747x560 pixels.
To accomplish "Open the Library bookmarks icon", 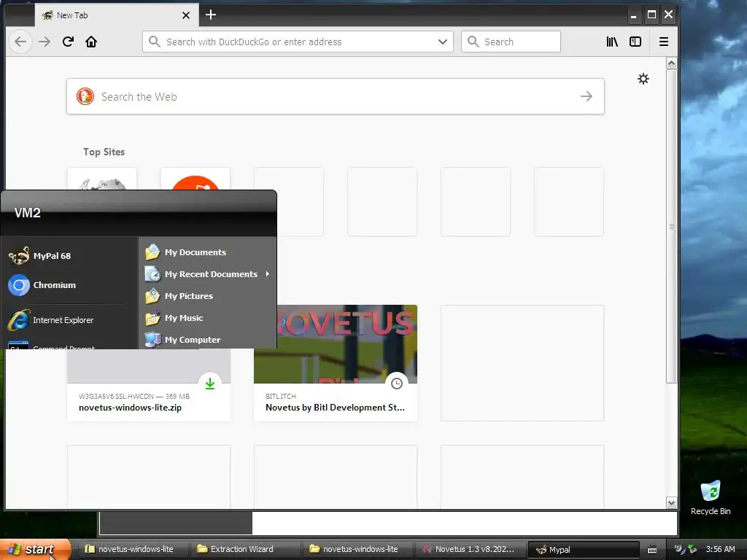I will point(612,42).
